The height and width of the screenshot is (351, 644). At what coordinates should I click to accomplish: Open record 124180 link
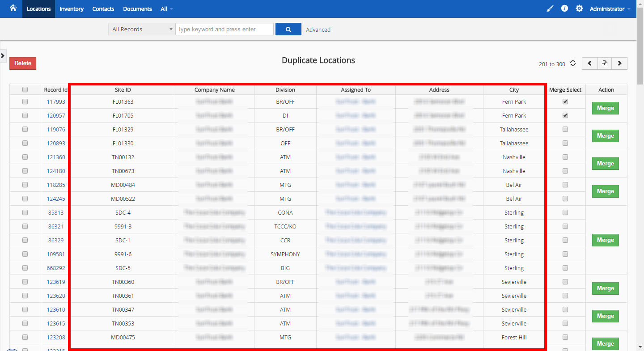(x=55, y=171)
